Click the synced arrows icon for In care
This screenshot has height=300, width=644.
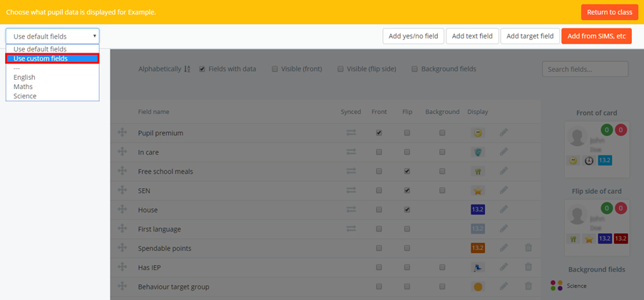pyautogui.click(x=351, y=152)
